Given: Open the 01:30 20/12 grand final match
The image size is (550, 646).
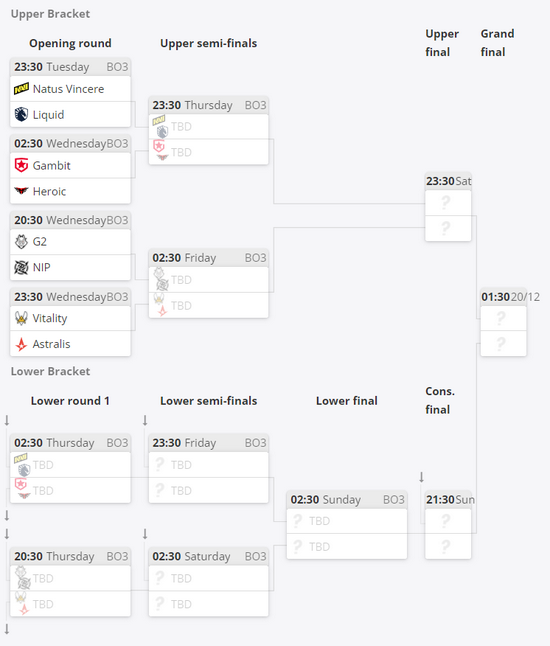Looking at the screenshot, I should (503, 322).
